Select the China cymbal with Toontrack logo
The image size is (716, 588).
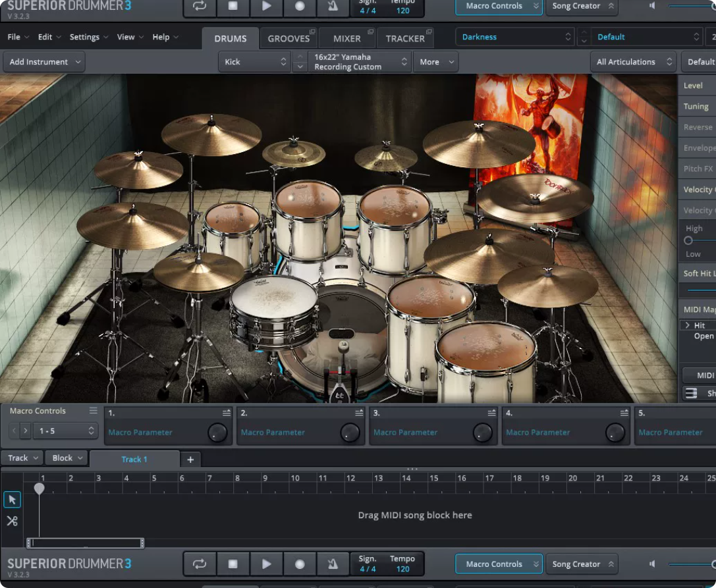535,199
